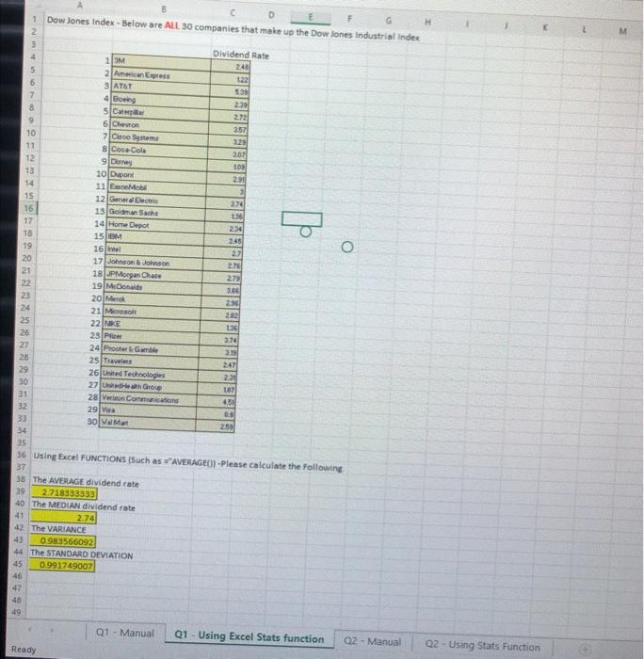Click the UnitedHealth Group cell
This screenshot has width=644, height=659.
pyautogui.click(x=149, y=386)
